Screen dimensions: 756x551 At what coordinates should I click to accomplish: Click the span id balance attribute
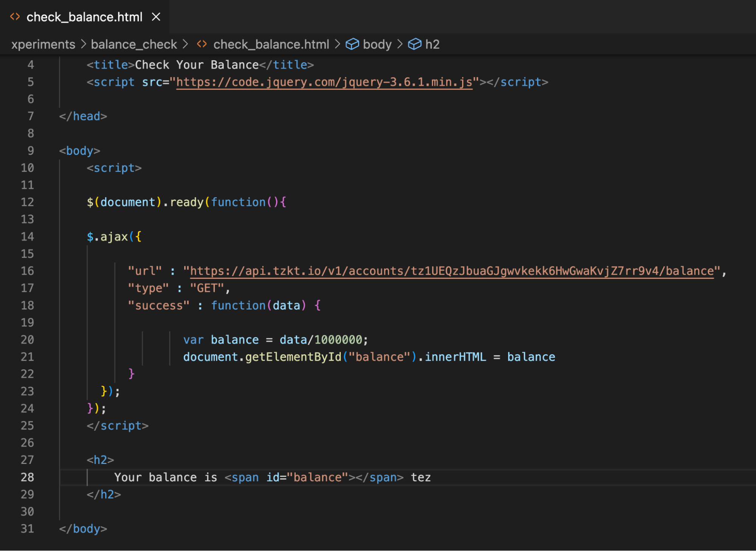pos(307,477)
